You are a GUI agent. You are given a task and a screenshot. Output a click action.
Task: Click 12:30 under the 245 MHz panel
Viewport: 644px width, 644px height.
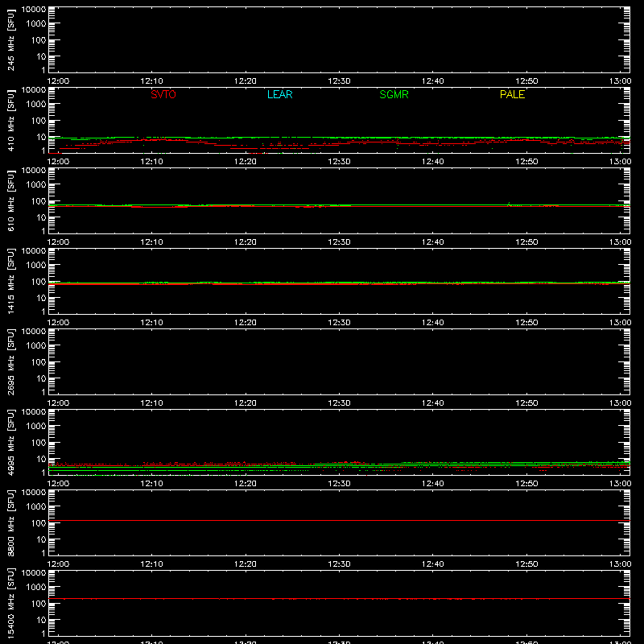tap(339, 81)
